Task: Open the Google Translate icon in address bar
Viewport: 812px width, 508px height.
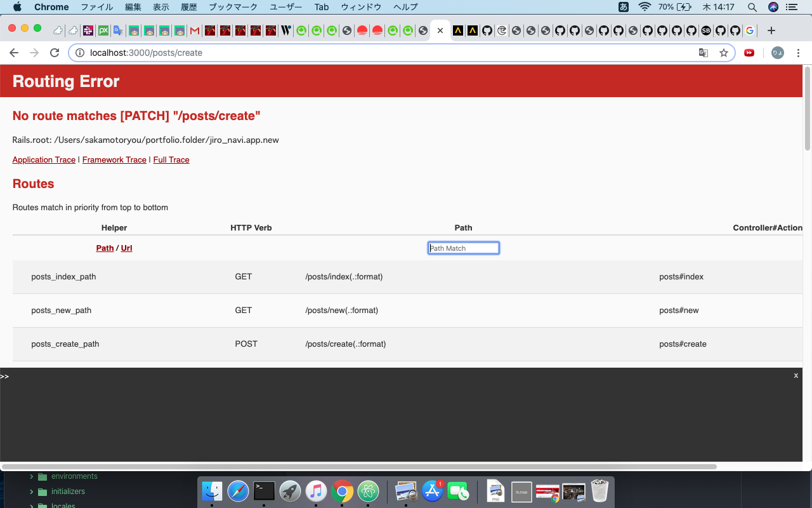Action: point(704,53)
